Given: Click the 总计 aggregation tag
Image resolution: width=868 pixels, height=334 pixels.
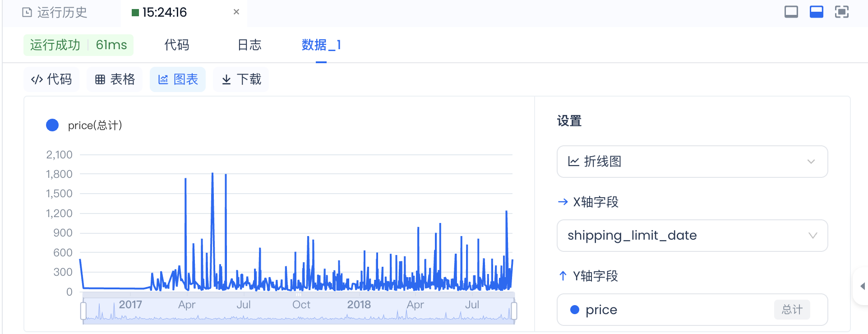Looking at the screenshot, I should click(x=792, y=310).
